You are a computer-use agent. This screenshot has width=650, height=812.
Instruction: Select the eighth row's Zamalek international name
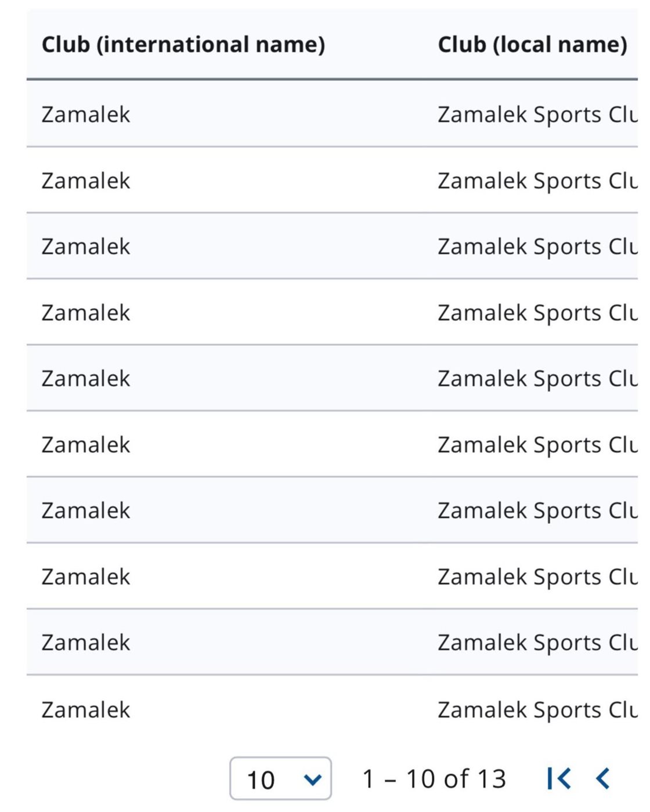click(86, 577)
